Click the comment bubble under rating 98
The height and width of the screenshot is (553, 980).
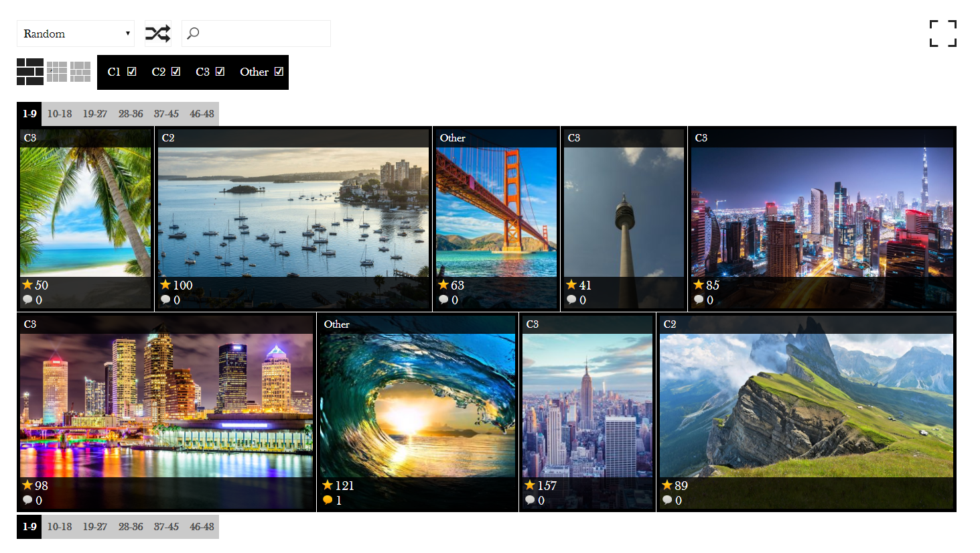[x=27, y=500]
